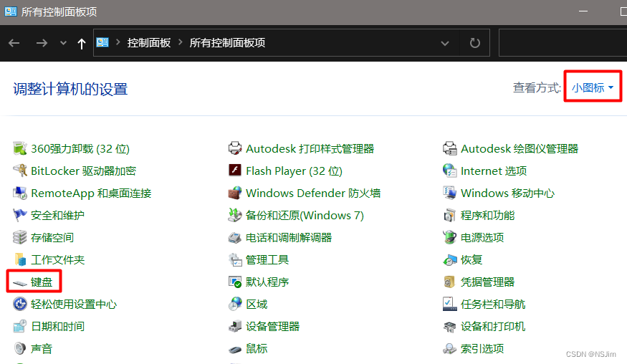Open Windows Defender 防火墙 link
The image size is (627, 364).
[x=313, y=193]
